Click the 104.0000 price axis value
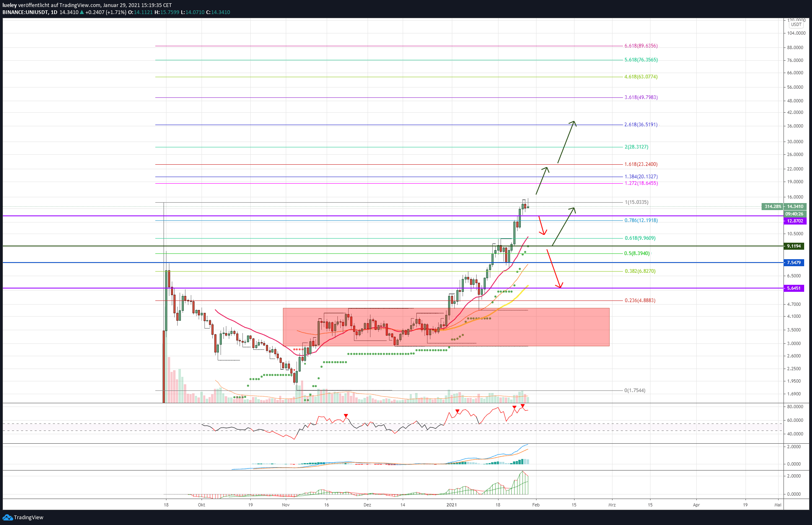 pos(796,33)
